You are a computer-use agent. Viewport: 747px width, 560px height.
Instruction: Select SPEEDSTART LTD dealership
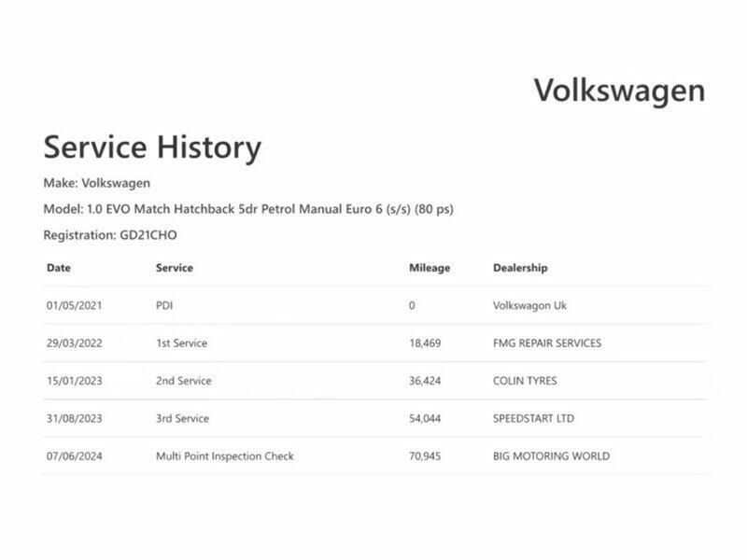(533, 418)
